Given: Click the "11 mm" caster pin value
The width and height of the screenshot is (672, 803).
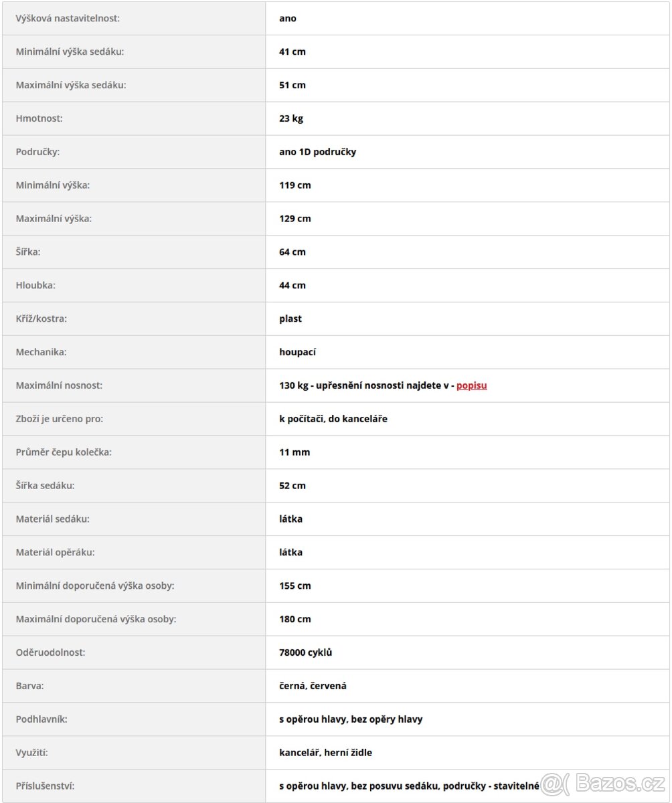Looking at the screenshot, I should pos(295,452).
